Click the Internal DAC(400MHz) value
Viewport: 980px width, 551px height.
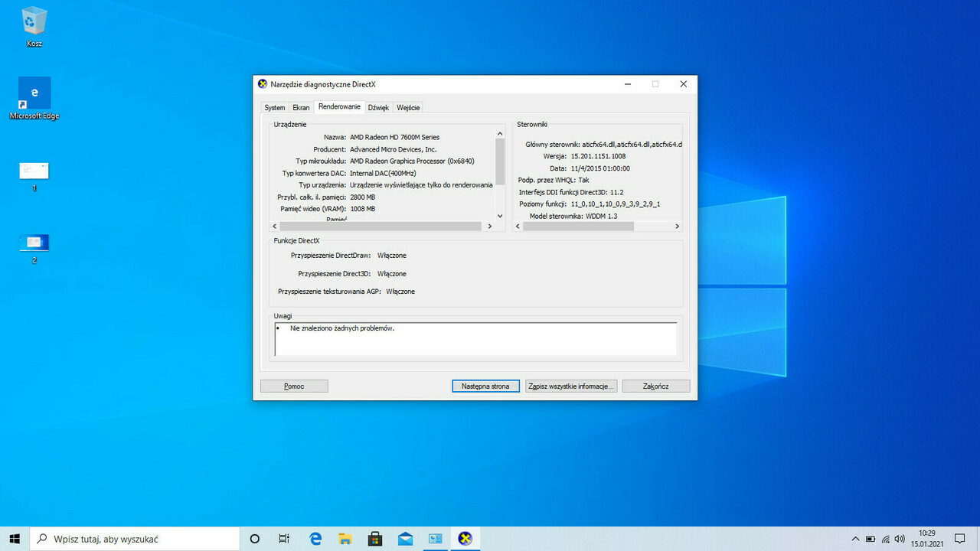pyautogui.click(x=383, y=173)
